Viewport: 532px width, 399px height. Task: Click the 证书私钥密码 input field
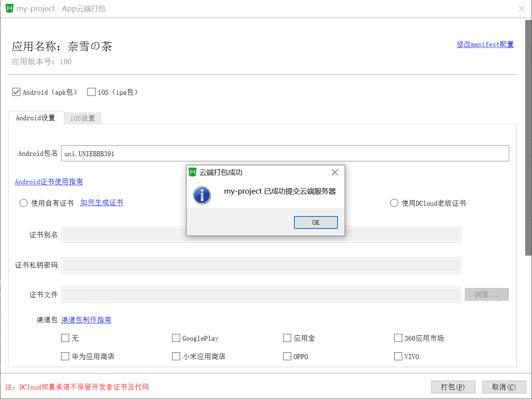(x=261, y=265)
